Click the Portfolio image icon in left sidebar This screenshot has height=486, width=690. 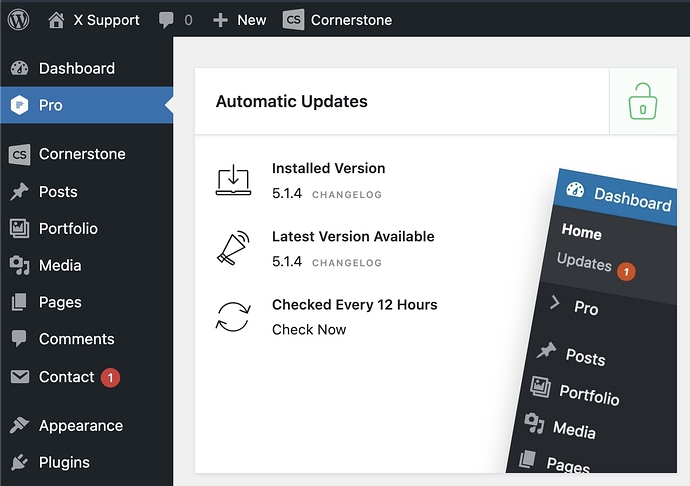[x=19, y=228]
